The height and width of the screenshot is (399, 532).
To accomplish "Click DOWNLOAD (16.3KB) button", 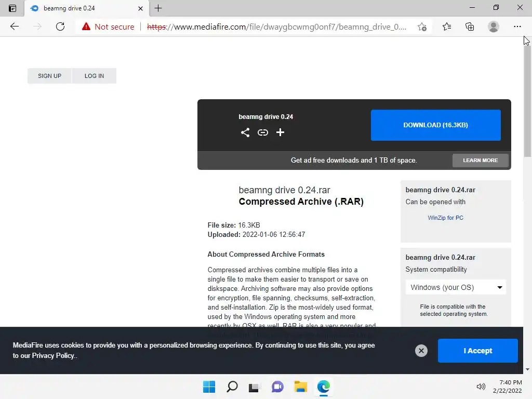I will pyautogui.click(x=436, y=125).
